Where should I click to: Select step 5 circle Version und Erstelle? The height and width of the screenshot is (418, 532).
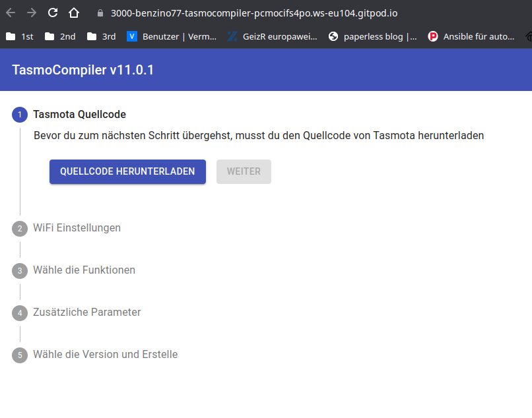pyautogui.click(x=20, y=355)
